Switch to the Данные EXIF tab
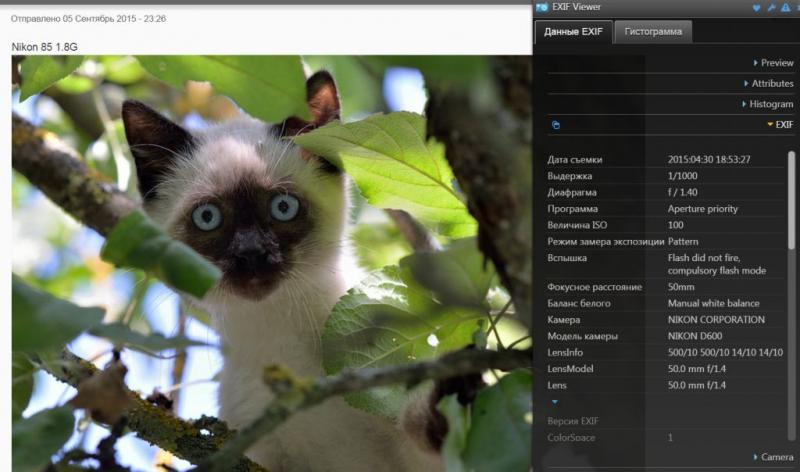Screen dimensions: 800x472 point(573,32)
